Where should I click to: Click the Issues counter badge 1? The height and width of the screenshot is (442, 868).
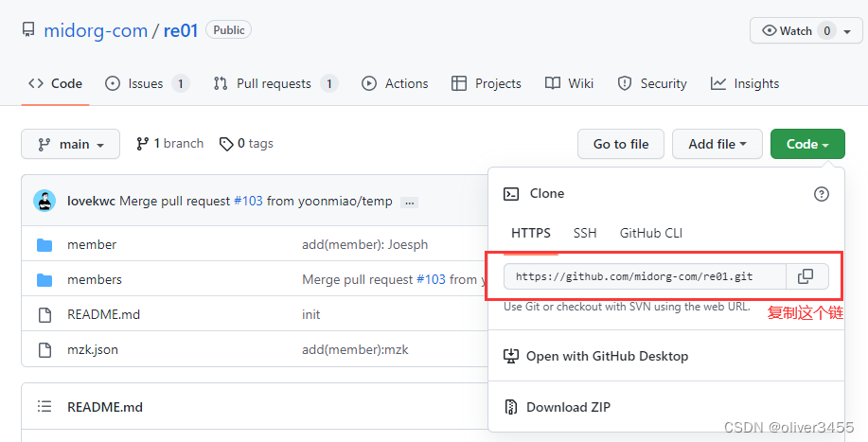[181, 83]
